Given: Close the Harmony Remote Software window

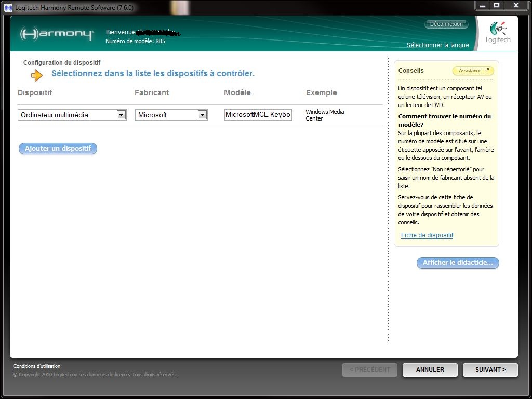Looking at the screenshot, I should 516,5.
